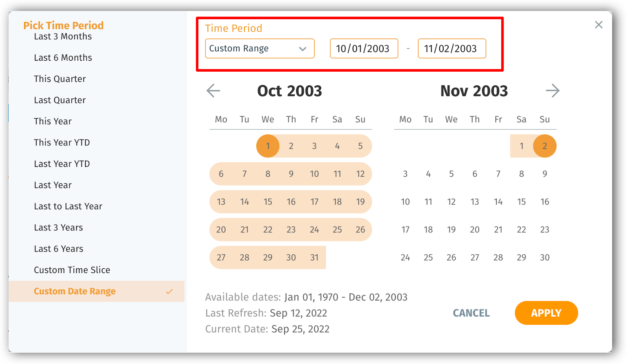Expand the Time Period selector
The image size is (627, 364).
259,48
